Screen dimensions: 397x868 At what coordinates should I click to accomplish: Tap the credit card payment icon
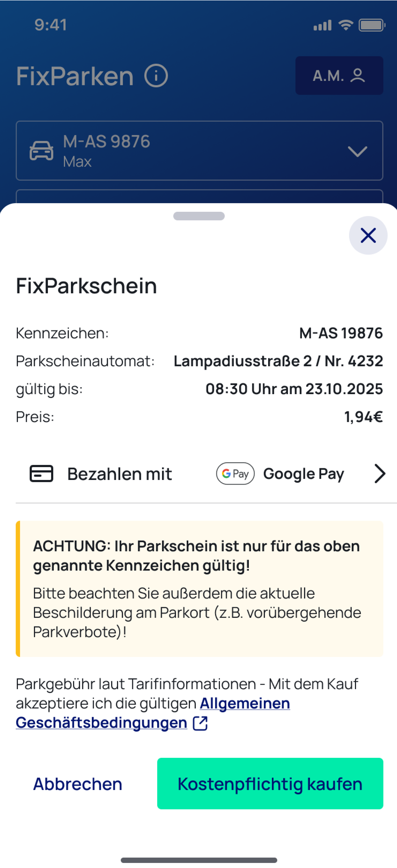pos(41,473)
